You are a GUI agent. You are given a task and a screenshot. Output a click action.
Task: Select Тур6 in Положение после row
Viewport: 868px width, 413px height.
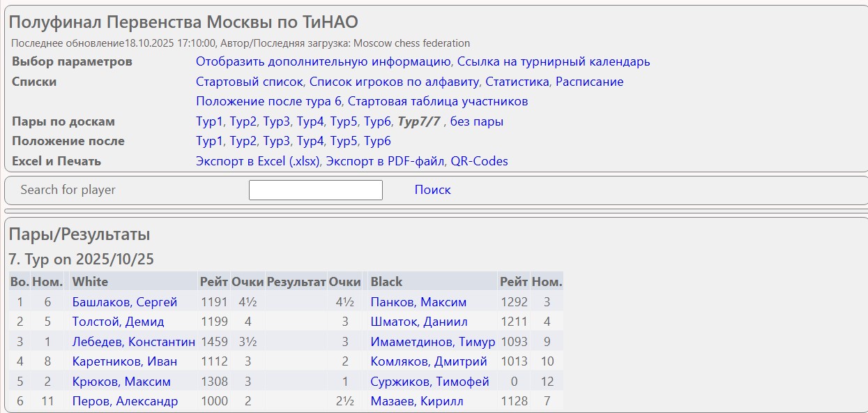pyautogui.click(x=377, y=141)
